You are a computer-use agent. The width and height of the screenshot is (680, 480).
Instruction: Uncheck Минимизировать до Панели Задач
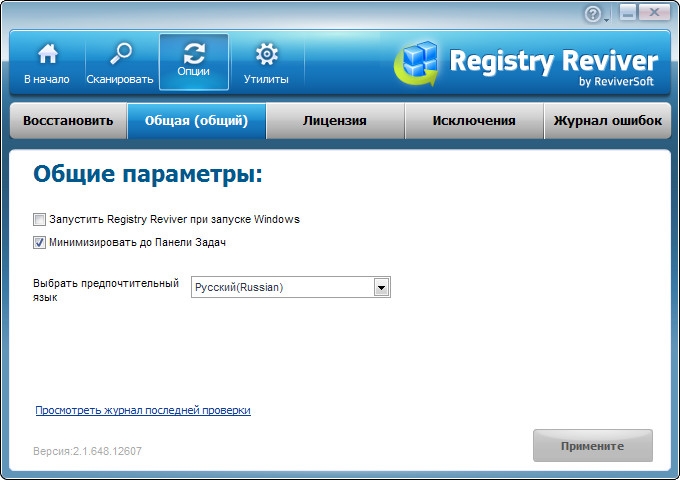coord(40,242)
